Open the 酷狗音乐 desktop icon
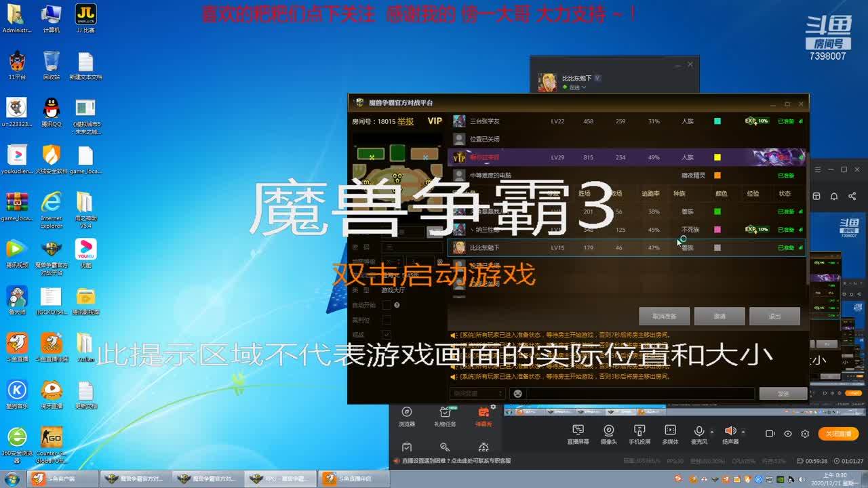Viewport: 868px width, 488px height. [x=17, y=394]
